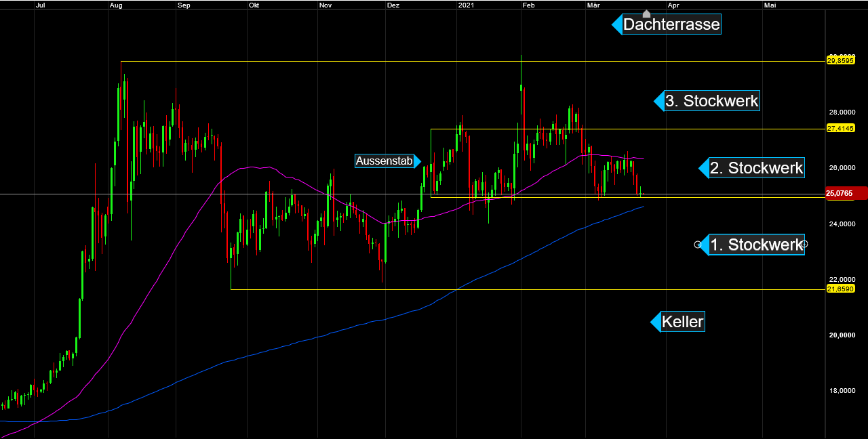Click the yellow 27,4145 price tag
This screenshot has width=868, height=439.
pyautogui.click(x=840, y=128)
